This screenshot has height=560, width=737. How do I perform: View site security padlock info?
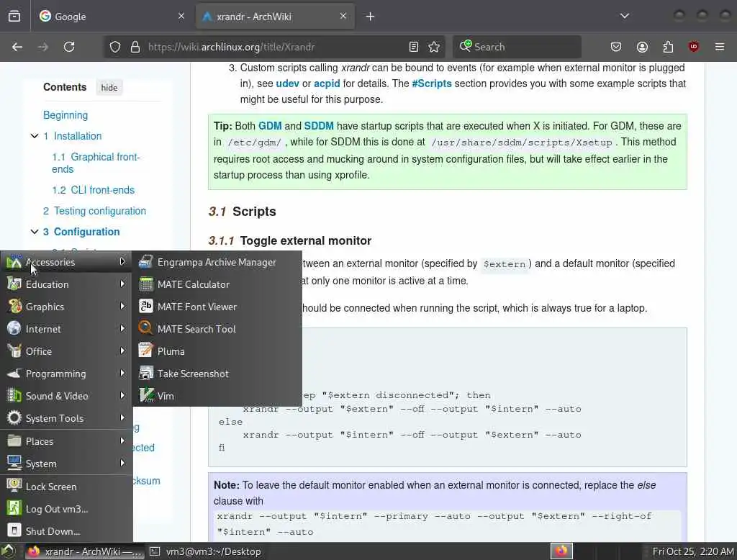pyautogui.click(x=135, y=47)
